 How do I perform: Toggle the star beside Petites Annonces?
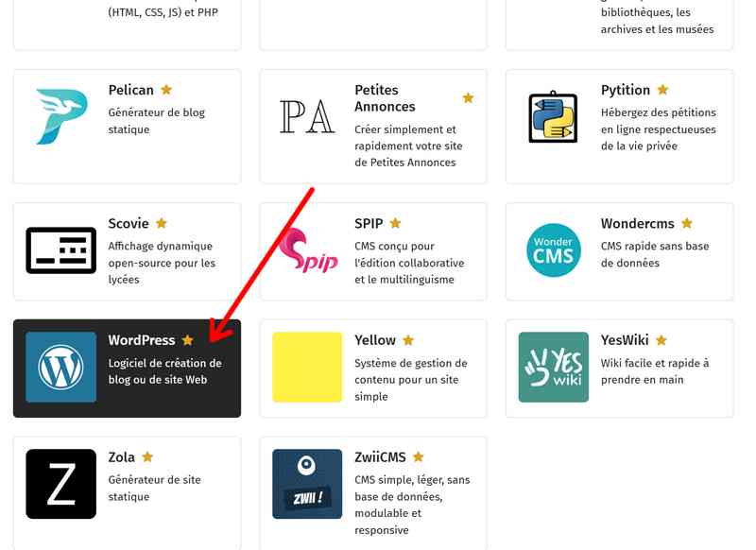[x=468, y=98]
